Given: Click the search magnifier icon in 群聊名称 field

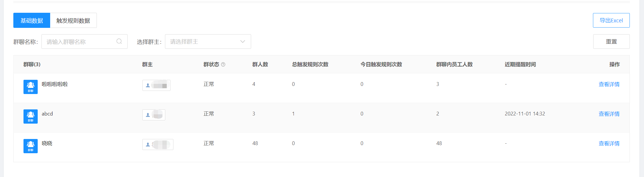Looking at the screenshot, I should coord(119,41).
